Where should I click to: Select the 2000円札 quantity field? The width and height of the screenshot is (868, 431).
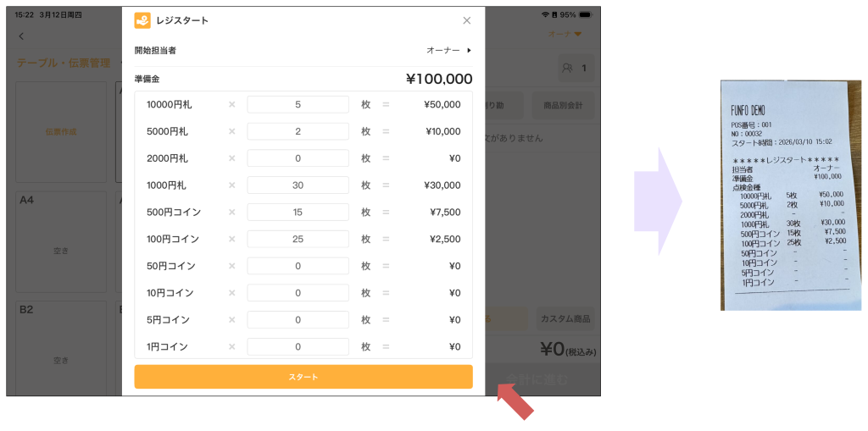(x=298, y=158)
